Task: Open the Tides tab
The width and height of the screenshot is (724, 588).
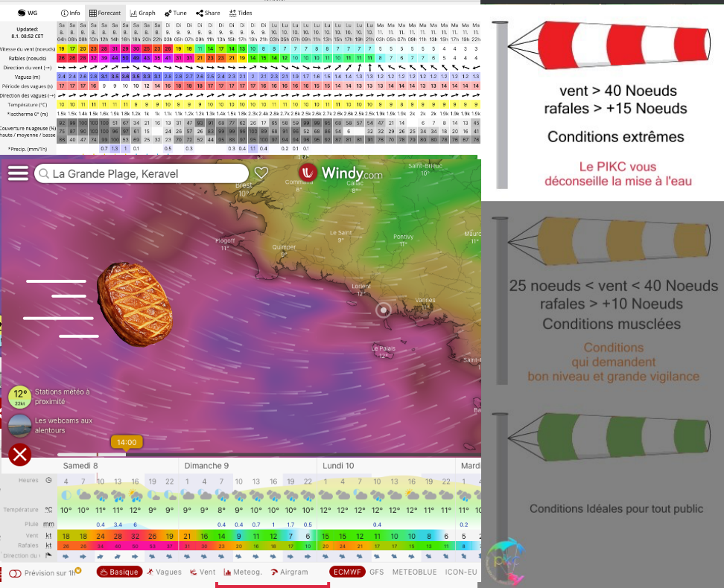Action: click(241, 13)
